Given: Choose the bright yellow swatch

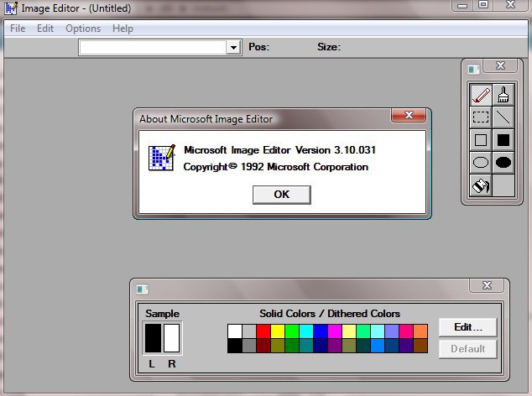Looking at the screenshot, I should [278, 331].
